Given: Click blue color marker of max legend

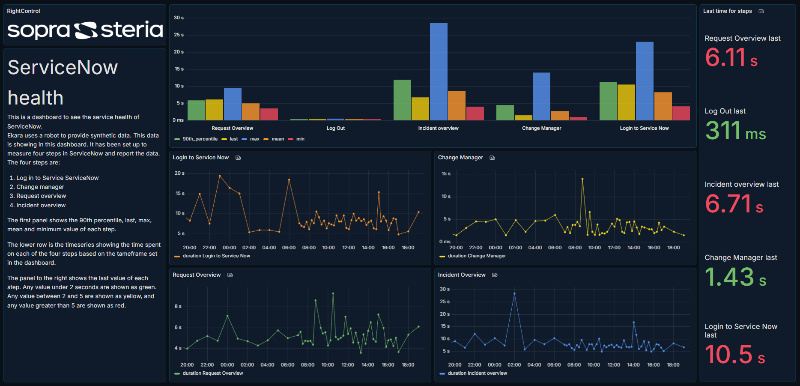Looking at the screenshot, I should 244,139.
